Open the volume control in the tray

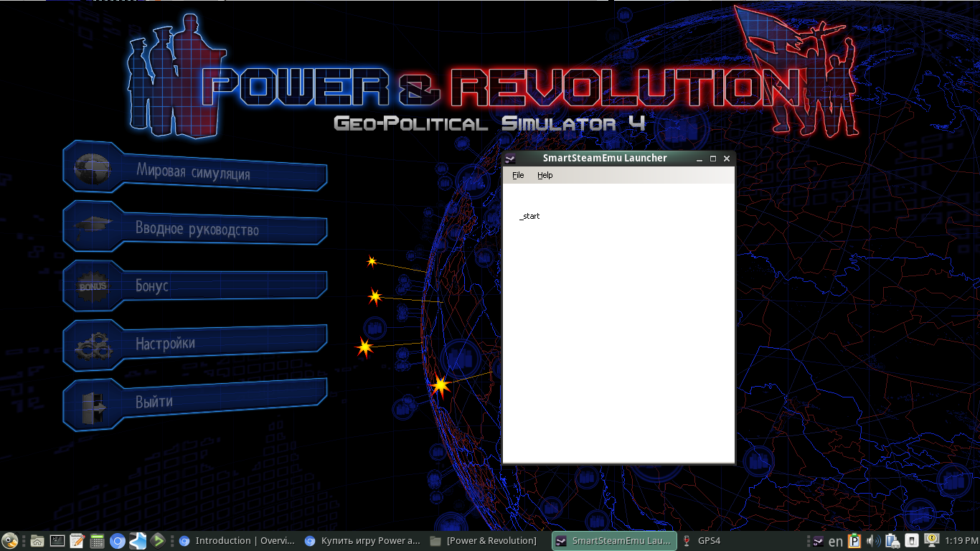[x=873, y=541]
